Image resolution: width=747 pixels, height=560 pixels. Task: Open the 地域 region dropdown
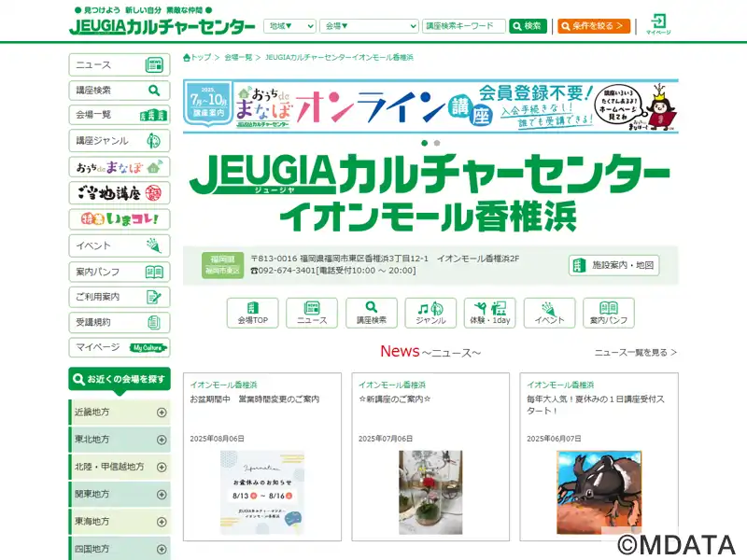tap(289, 26)
